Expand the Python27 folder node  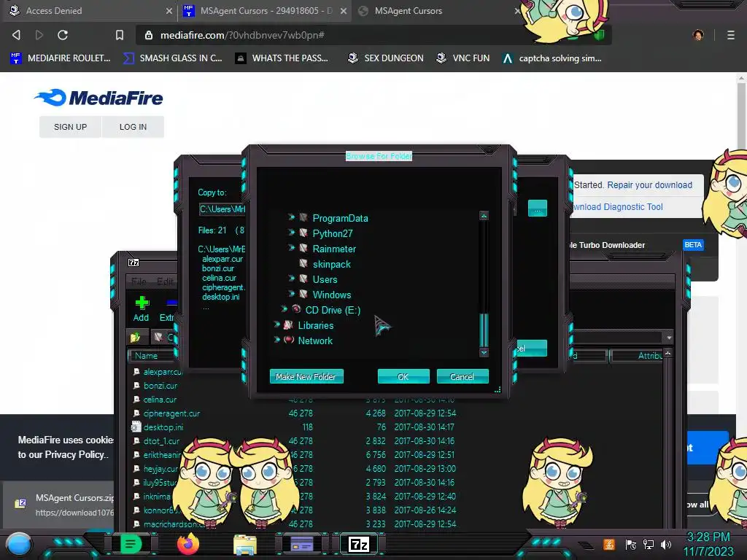292,233
